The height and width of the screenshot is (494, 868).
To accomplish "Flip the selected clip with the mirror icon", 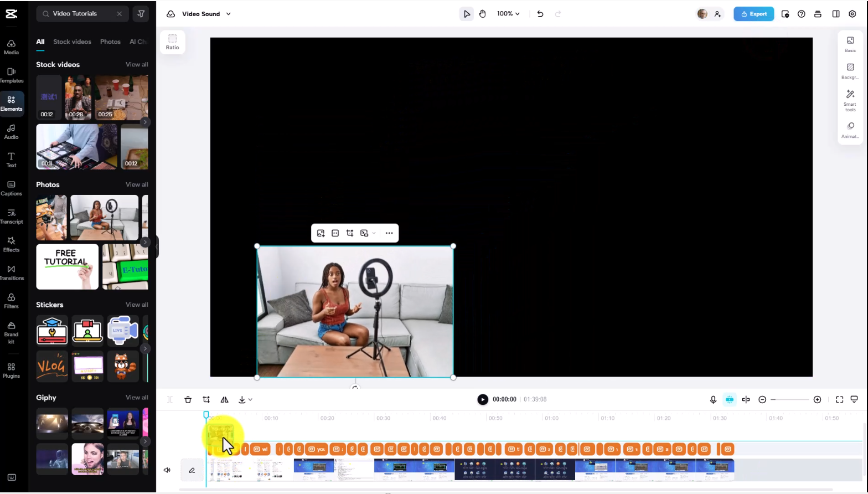I will click(x=224, y=400).
